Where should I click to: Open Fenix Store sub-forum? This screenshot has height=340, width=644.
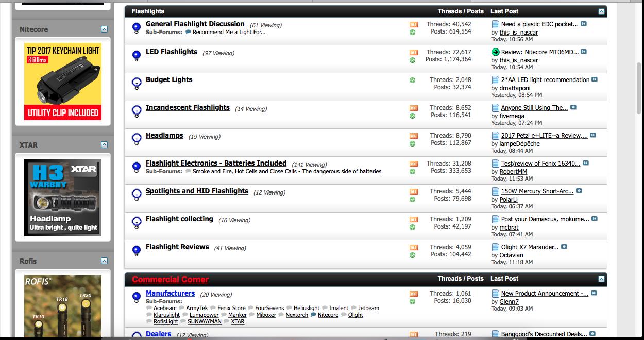231,308
